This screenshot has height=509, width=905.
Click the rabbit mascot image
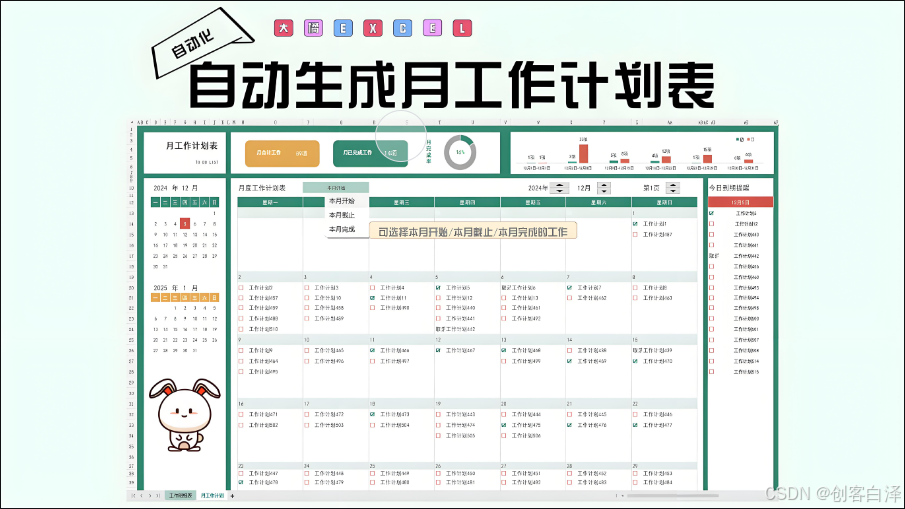tap(185, 414)
